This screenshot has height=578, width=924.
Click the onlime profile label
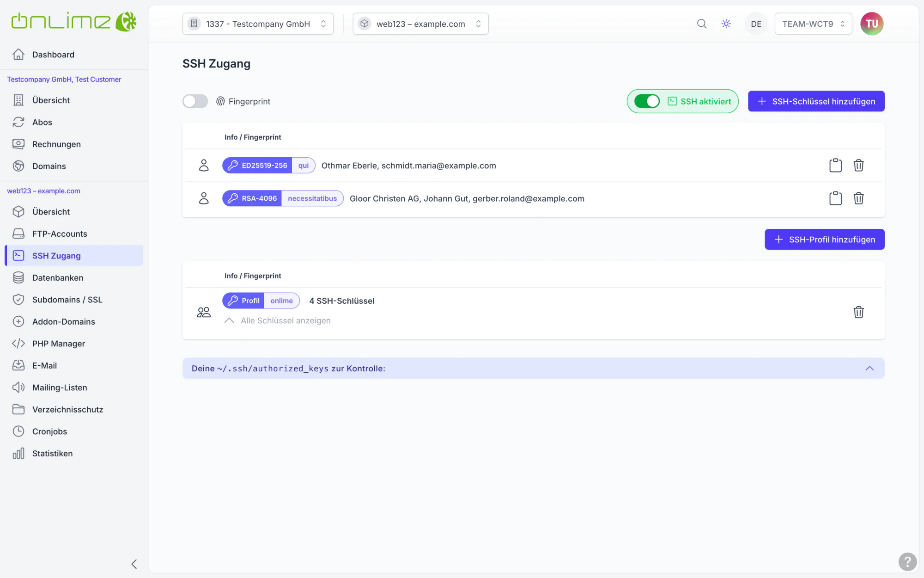[282, 301]
